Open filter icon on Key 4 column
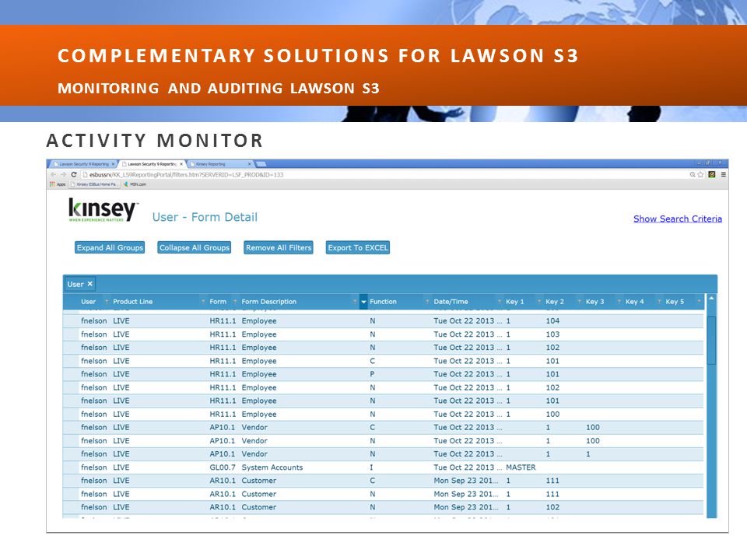This screenshot has height=560, width=747. pyautogui.click(x=659, y=302)
